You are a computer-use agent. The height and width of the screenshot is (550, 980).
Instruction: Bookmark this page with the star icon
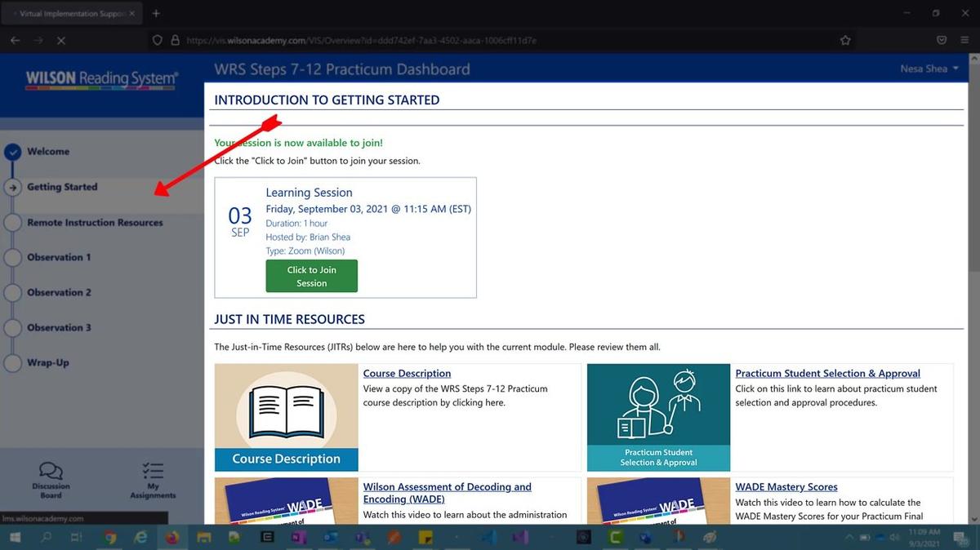[x=845, y=39]
